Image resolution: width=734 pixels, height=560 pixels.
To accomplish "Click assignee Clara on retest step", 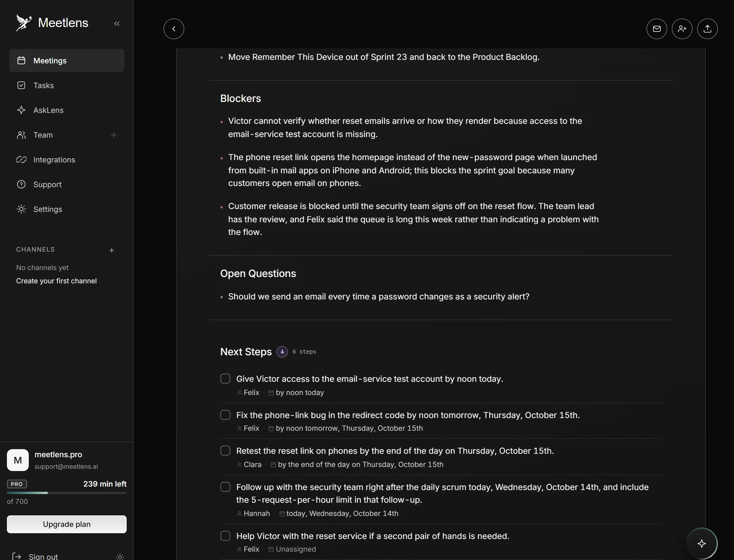I will [x=252, y=464].
